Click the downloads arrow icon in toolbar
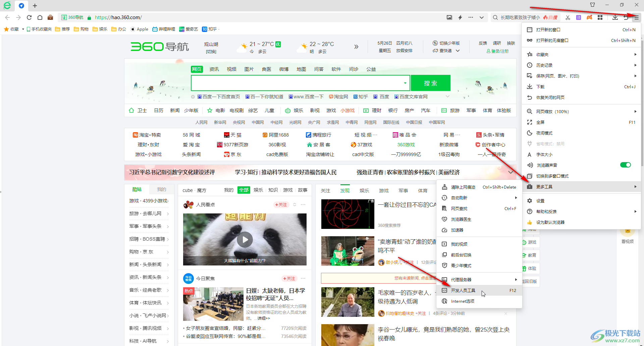 (x=615, y=17)
